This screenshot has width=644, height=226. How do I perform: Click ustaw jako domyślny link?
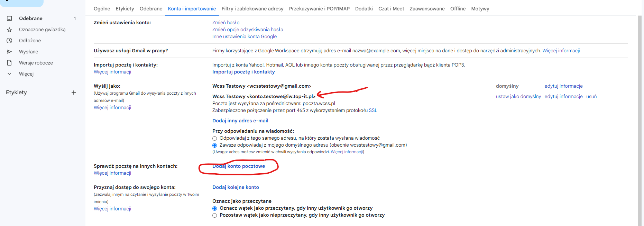point(518,96)
